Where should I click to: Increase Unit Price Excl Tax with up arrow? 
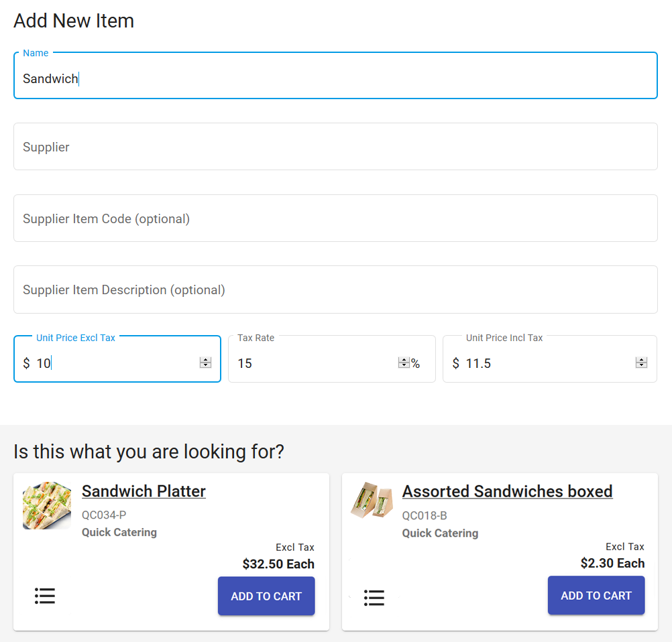[206, 360]
